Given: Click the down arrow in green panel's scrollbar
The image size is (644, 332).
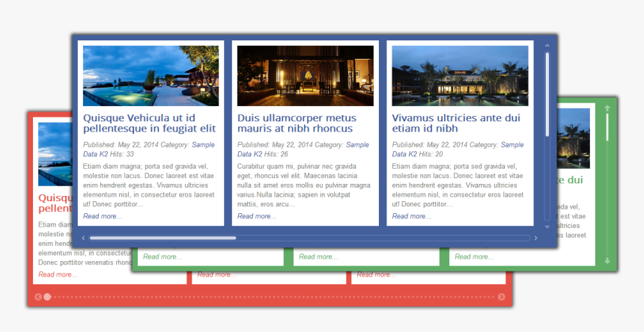Looking at the screenshot, I should [x=607, y=261].
